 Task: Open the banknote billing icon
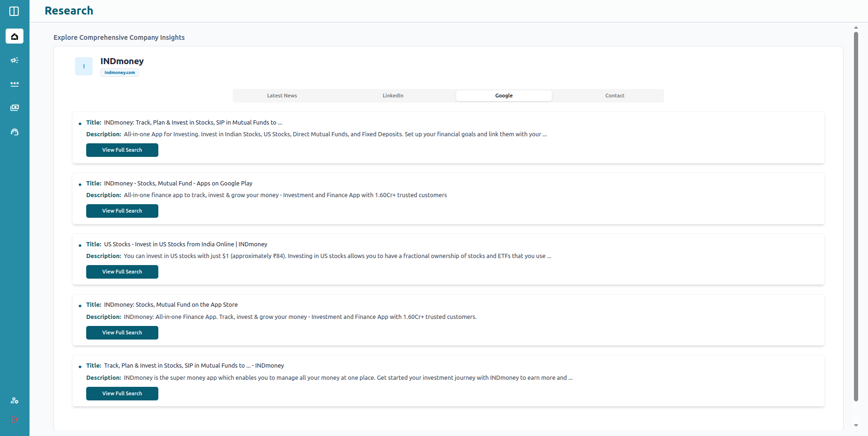pos(15,108)
